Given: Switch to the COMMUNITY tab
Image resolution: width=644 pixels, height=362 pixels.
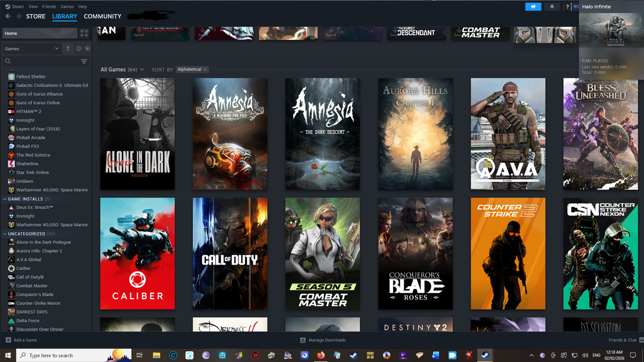Looking at the screenshot, I should coord(103,16).
